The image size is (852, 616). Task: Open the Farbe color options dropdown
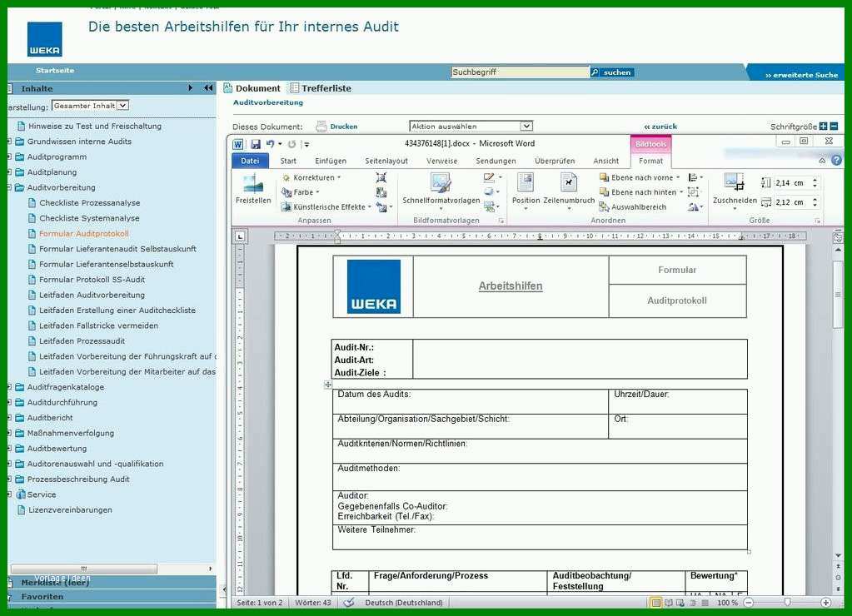[x=301, y=192]
